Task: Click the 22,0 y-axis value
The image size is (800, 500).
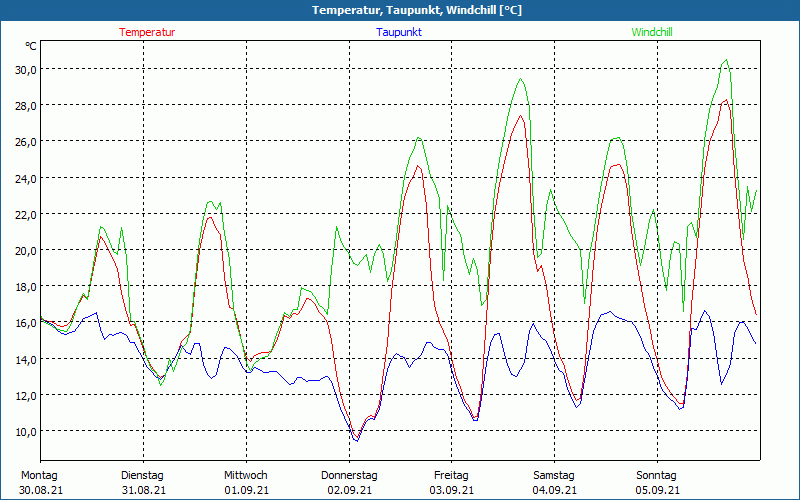Action: [x=25, y=214]
